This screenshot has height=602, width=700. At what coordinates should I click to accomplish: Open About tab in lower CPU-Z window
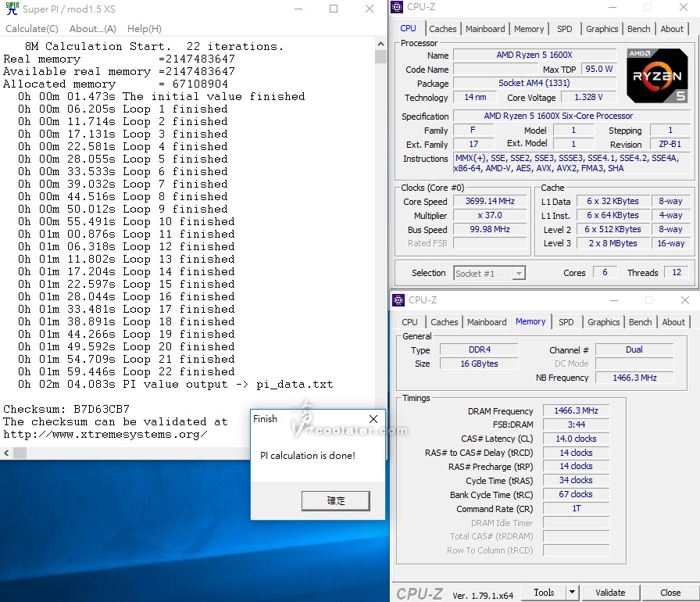pos(673,322)
